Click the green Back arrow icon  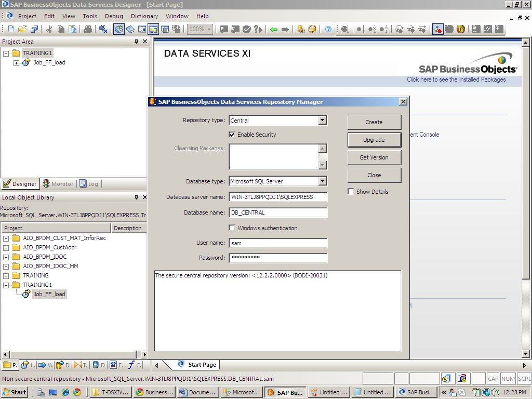point(274,30)
